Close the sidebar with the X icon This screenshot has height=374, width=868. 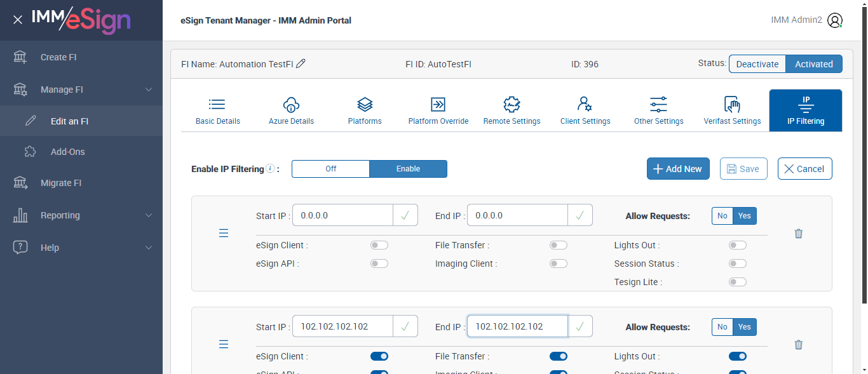pos(18,20)
